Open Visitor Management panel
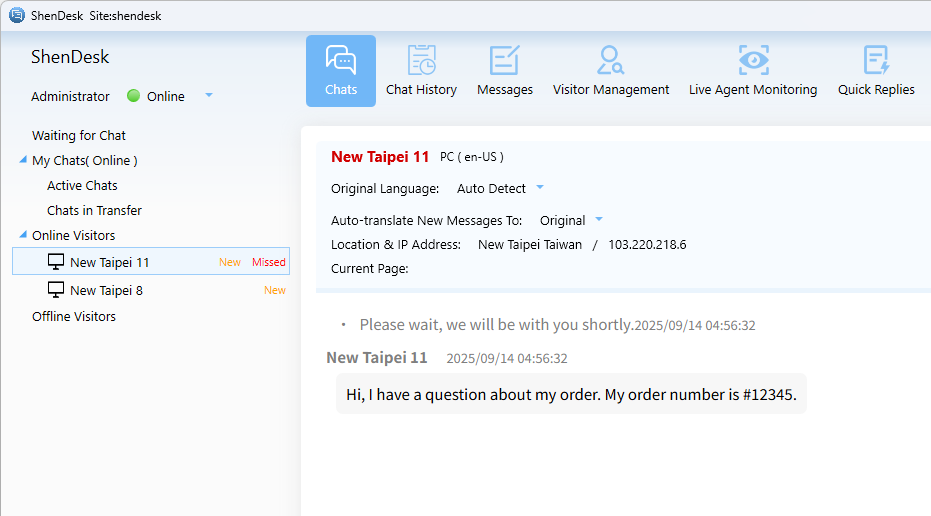The image size is (931, 516). (x=611, y=70)
